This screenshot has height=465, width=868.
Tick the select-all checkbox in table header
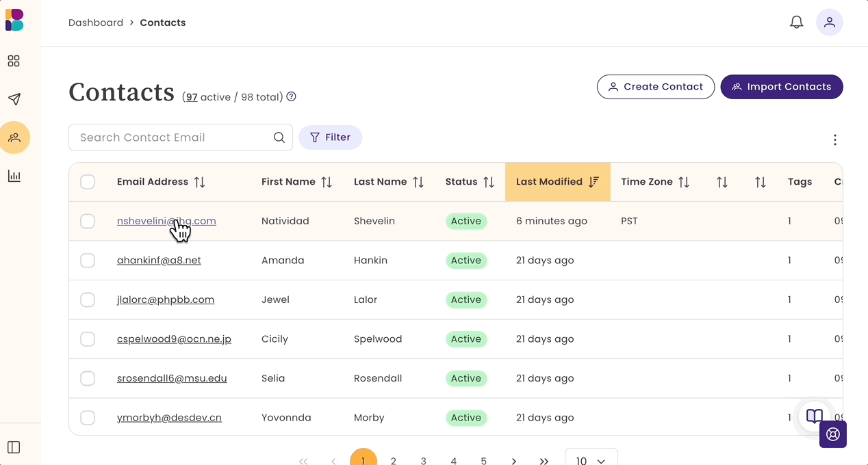click(88, 182)
